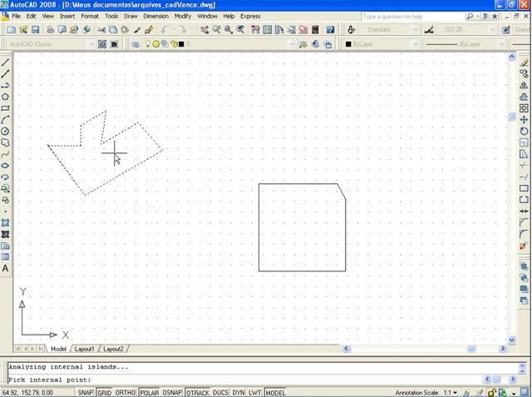Image resolution: width=532 pixels, height=397 pixels.
Task: Open the QuickCalc calculator icon
Action: pyautogui.click(x=316, y=30)
